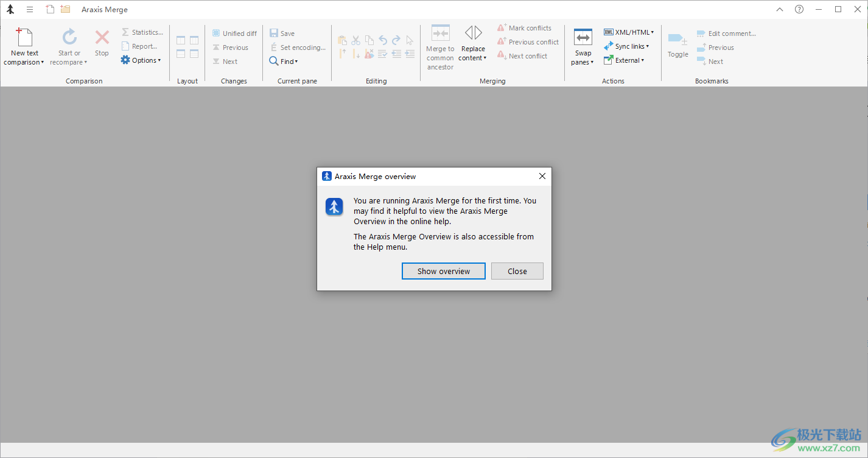This screenshot has width=868, height=458.
Task: Click Edit comment in Bookmarks group
Action: 726,33
